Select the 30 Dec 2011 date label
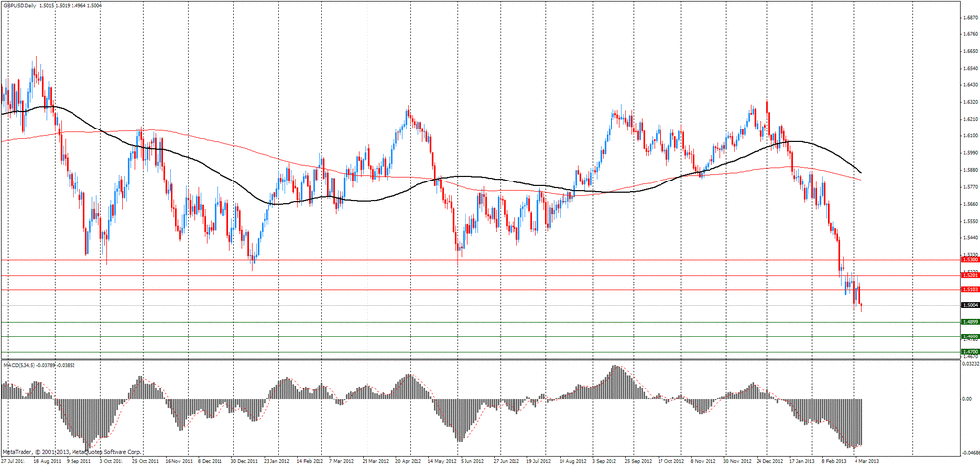 (244, 460)
